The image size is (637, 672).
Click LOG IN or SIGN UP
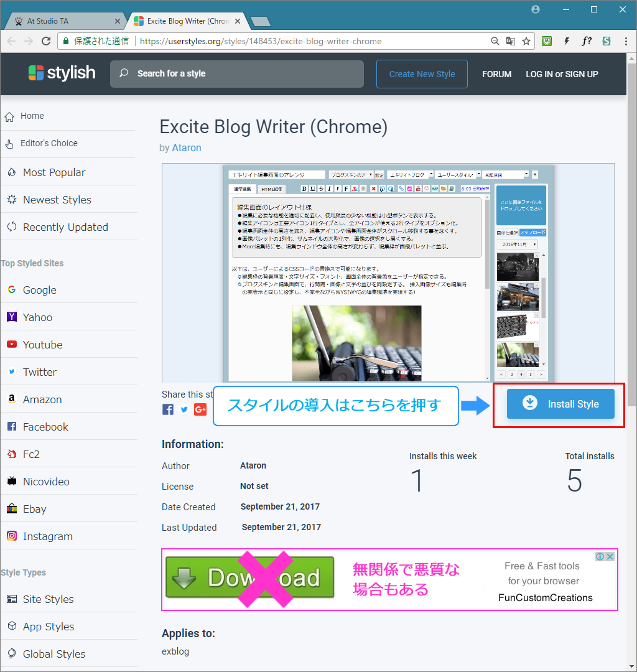[562, 74]
